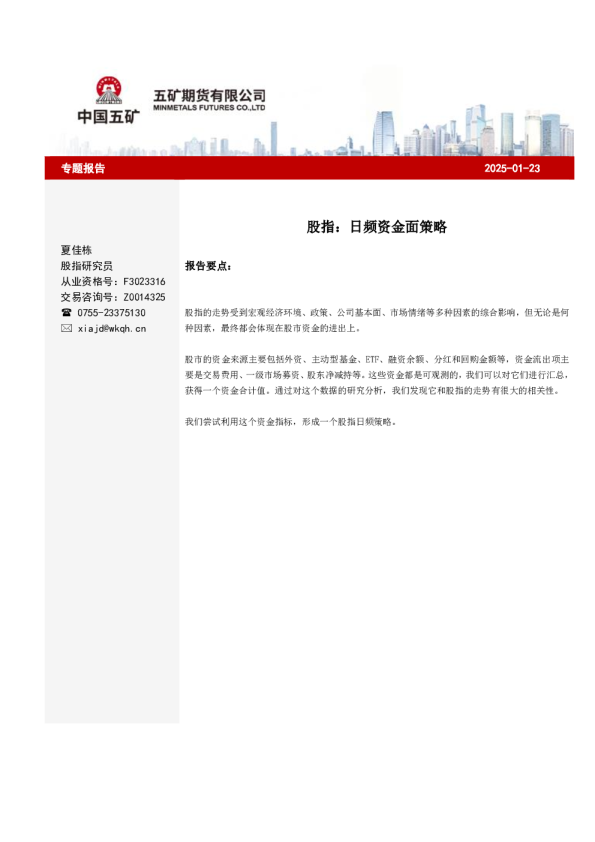Screen dimensions: 595x842
Task: Click the 专题报告 label in the red banner
Action: (83, 168)
